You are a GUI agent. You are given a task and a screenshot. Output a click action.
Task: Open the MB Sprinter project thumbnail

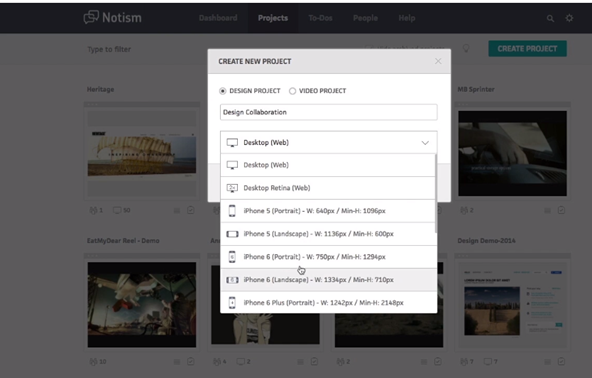click(512, 153)
